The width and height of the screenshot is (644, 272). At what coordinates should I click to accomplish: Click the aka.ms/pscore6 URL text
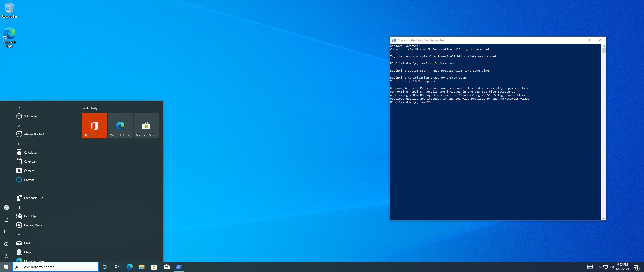pos(476,56)
